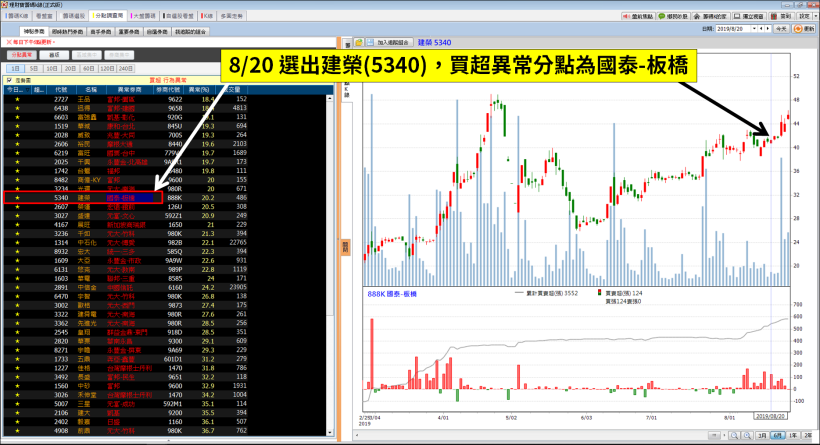Sort by the 異常(%) column header

click(199, 90)
